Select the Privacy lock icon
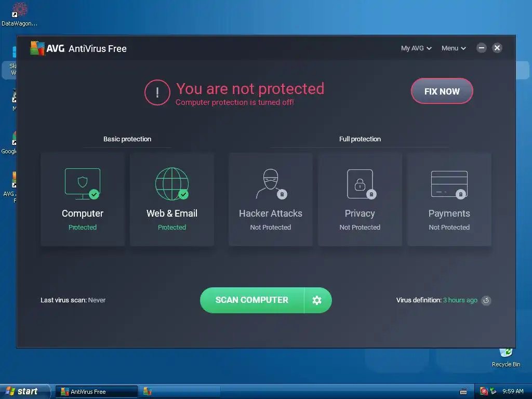532x399 pixels. (x=361, y=184)
